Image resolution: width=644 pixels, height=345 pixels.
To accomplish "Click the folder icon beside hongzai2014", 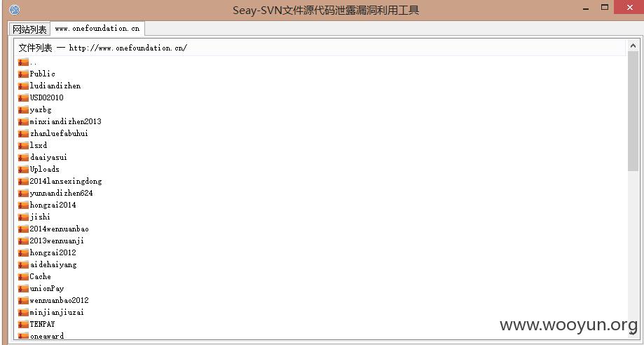I will pos(23,205).
